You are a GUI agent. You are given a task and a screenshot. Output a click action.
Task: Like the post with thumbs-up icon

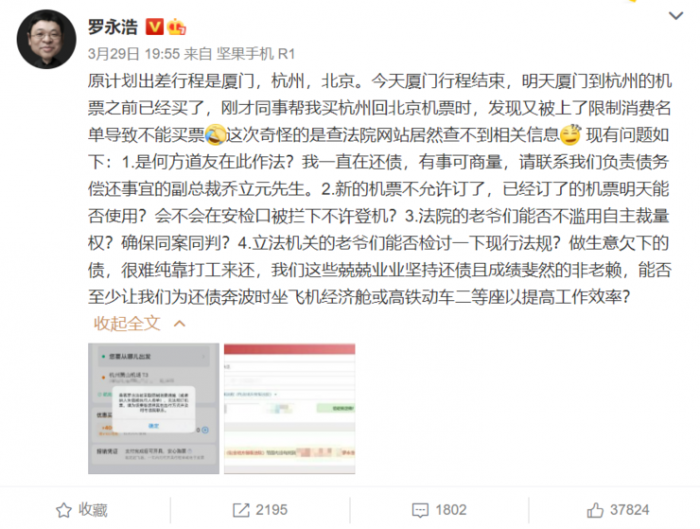(595, 509)
